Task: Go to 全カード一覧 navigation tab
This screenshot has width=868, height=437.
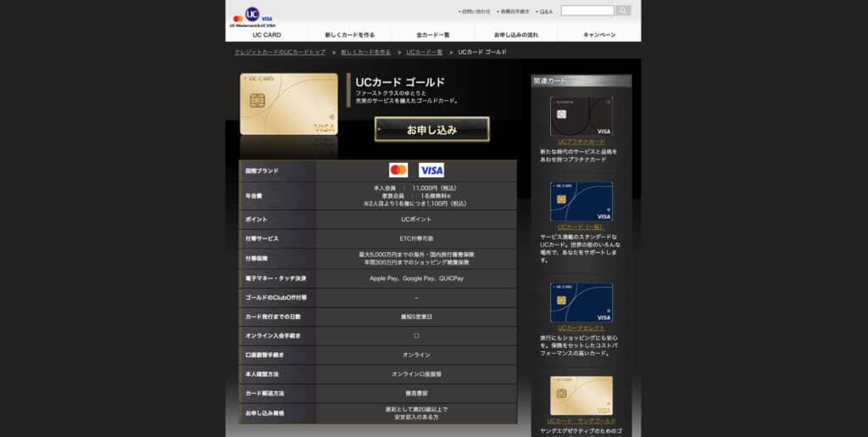Action: [x=432, y=35]
